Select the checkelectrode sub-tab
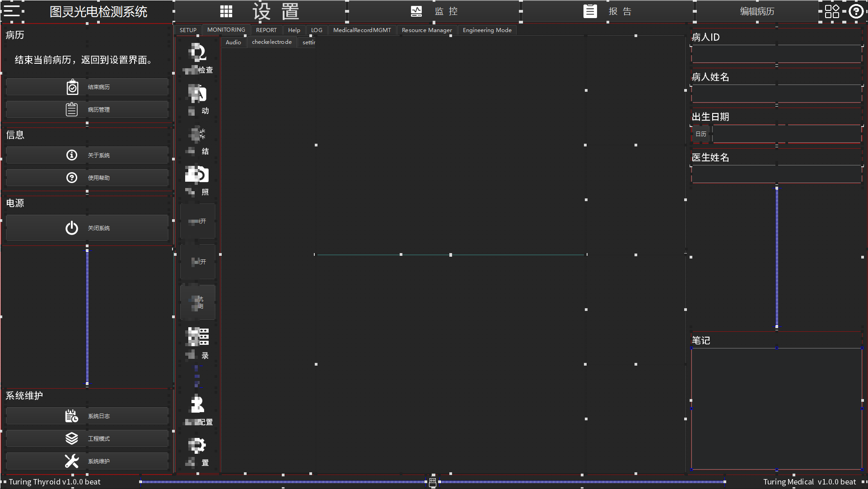Viewport: 868px width, 489px height. [271, 42]
